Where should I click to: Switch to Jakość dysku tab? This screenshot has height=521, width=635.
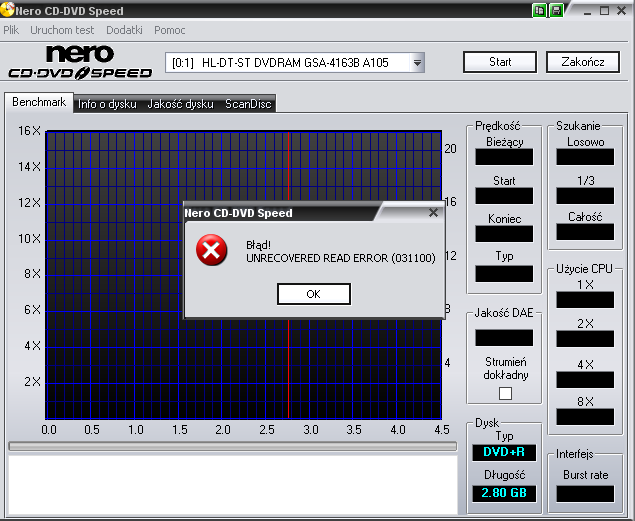180,104
